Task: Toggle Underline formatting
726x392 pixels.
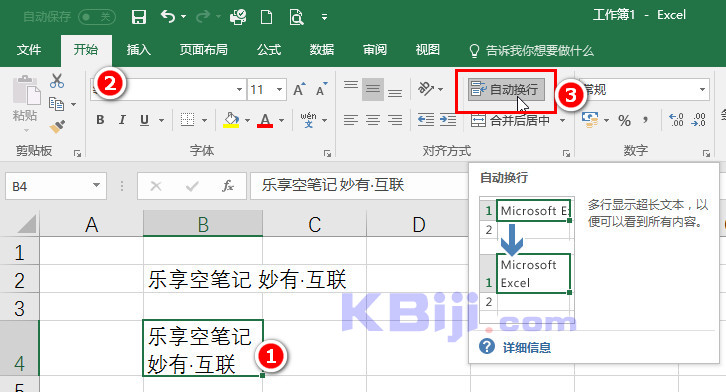Action: coord(144,120)
